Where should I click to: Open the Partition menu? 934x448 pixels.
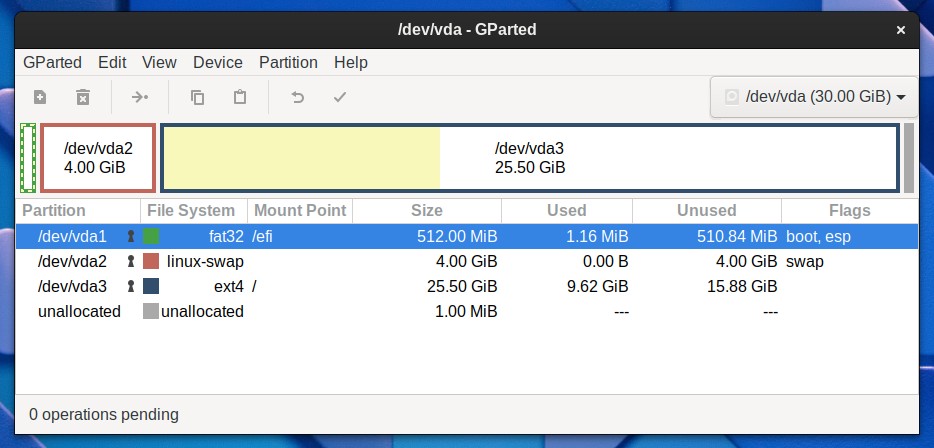pyautogui.click(x=288, y=63)
